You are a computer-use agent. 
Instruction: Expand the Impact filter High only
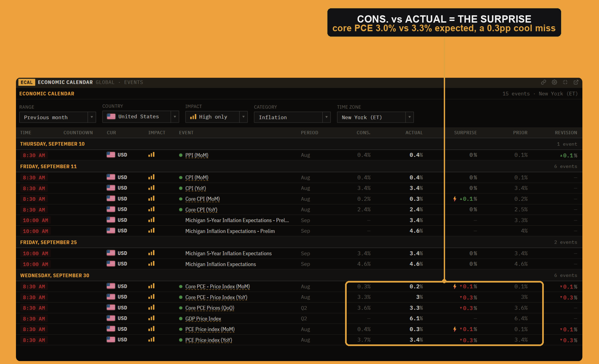216,117
